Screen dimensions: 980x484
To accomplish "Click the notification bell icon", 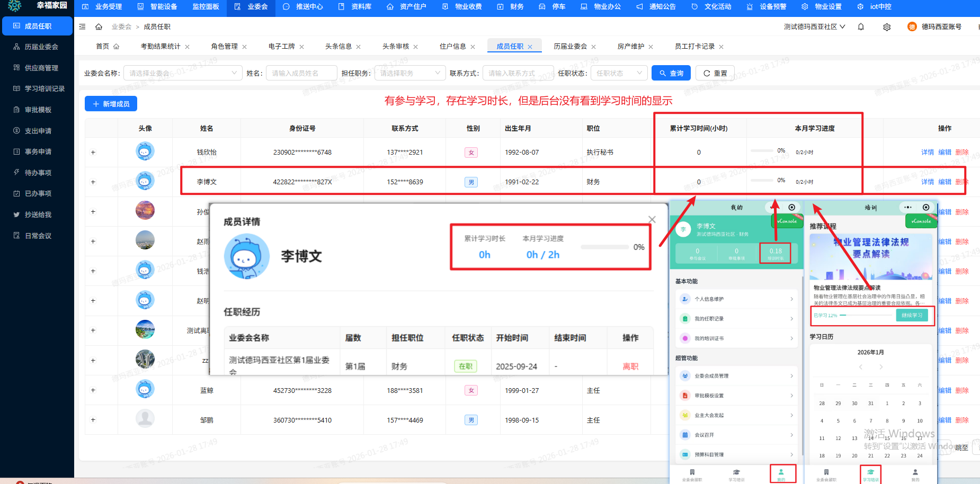I will (x=861, y=27).
